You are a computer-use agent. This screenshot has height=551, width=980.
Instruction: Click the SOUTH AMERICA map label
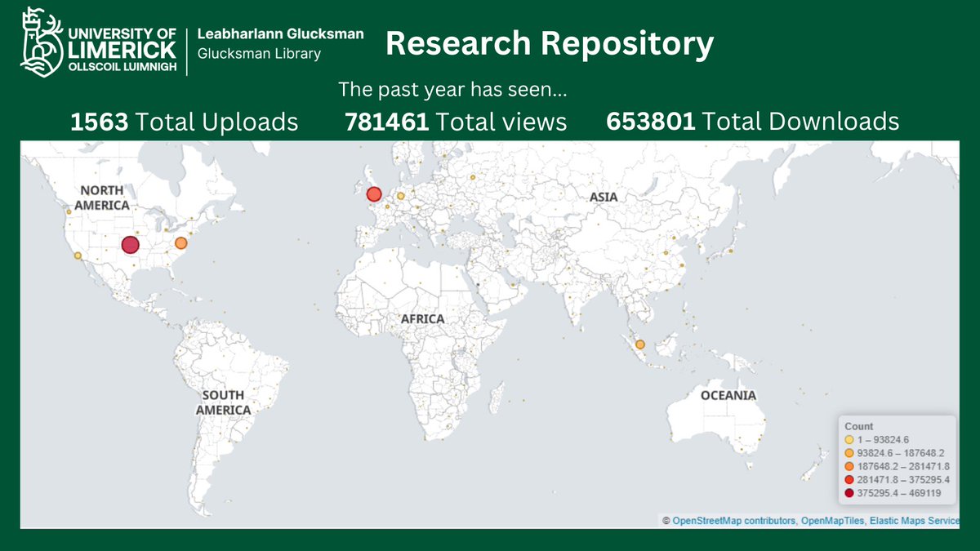pyautogui.click(x=223, y=402)
